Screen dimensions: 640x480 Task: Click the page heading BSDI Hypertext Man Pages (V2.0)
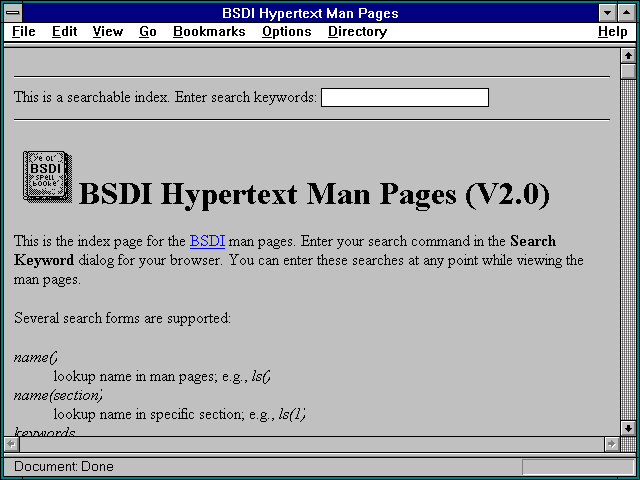tap(314, 194)
